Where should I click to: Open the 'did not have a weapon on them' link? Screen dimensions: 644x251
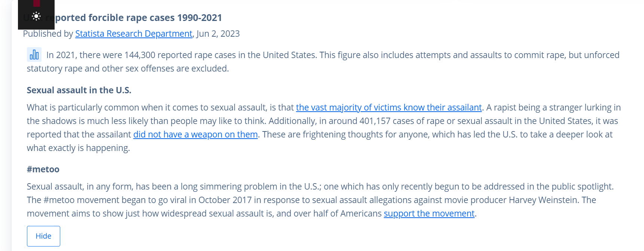click(196, 134)
